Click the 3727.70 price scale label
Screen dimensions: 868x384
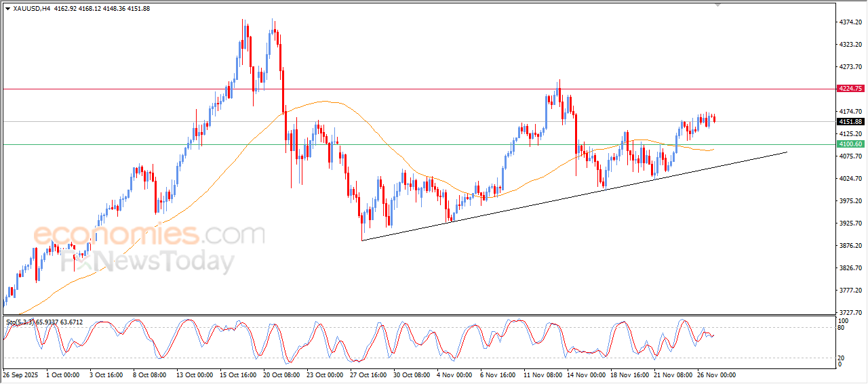(850, 312)
